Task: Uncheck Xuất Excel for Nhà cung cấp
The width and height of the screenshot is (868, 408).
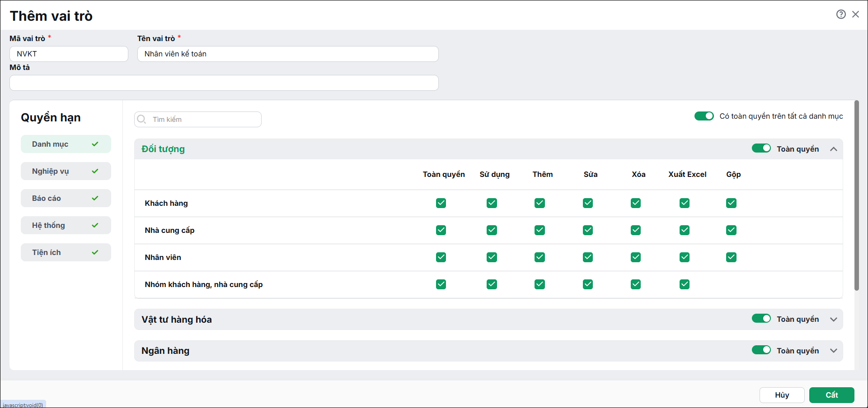Action: tap(685, 230)
